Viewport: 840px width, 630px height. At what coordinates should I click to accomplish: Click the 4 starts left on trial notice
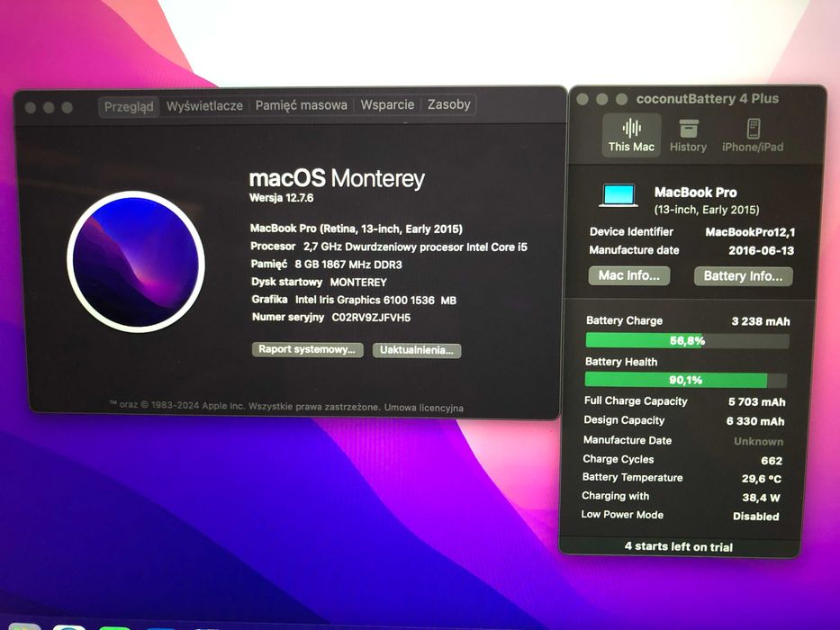679,547
